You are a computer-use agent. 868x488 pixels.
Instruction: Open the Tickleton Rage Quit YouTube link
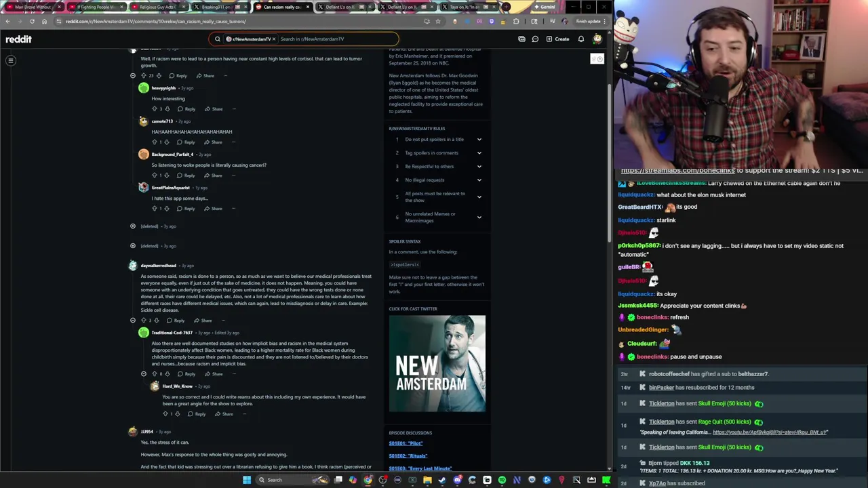[x=770, y=432]
